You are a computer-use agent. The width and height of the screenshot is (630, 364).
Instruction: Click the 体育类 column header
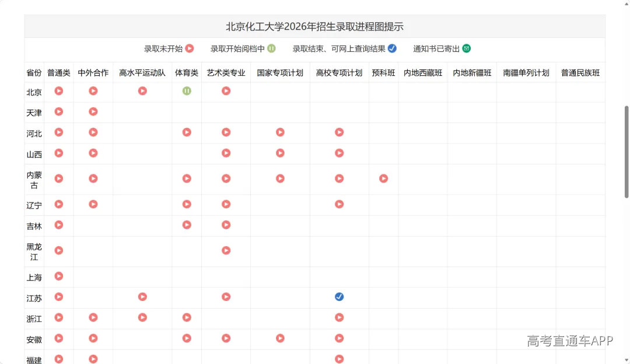pos(187,73)
